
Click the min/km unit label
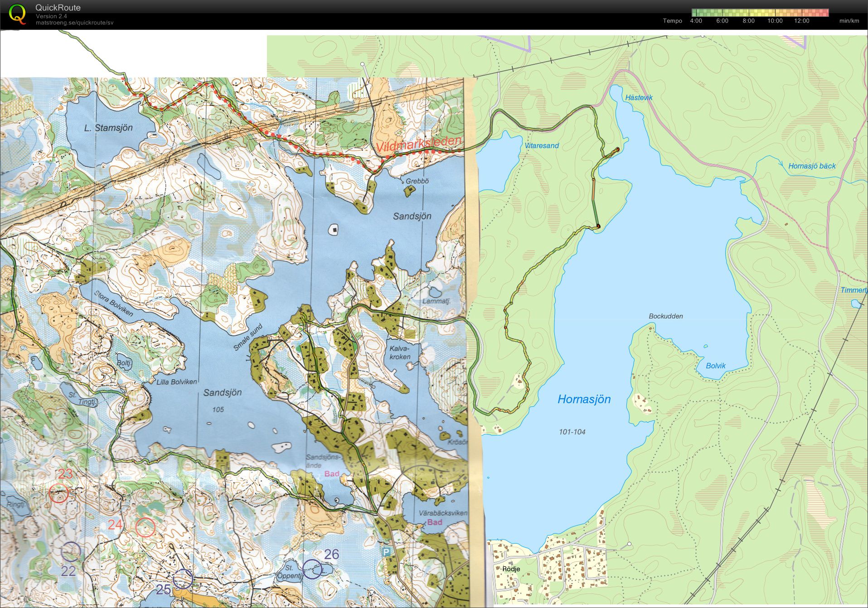[x=849, y=21]
